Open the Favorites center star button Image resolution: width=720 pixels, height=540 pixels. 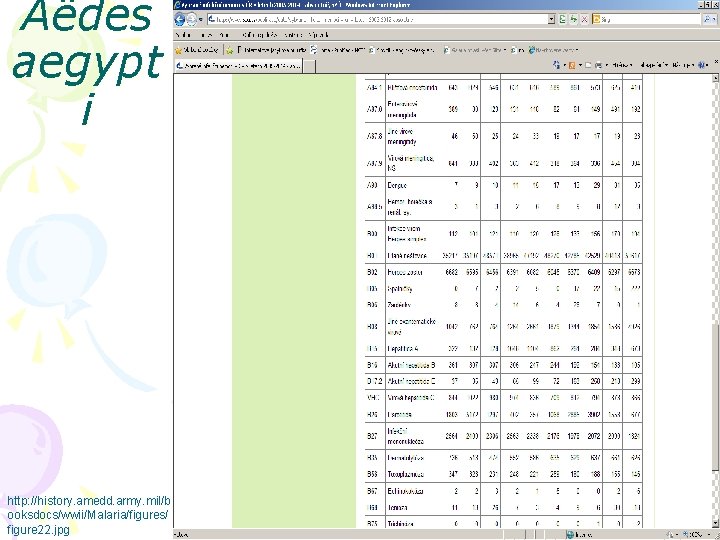(x=197, y=50)
